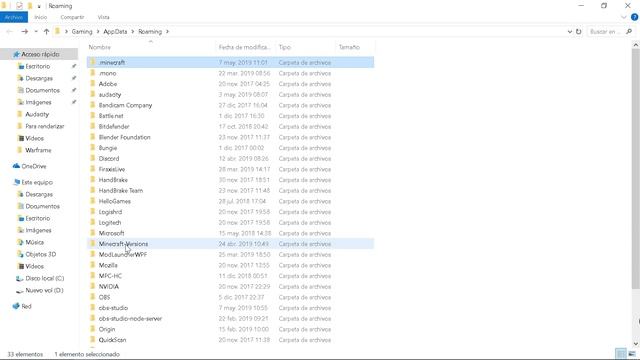The width and height of the screenshot is (640, 360).
Task: Click the obs-studio folder icon
Action: (x=93, y=308)
